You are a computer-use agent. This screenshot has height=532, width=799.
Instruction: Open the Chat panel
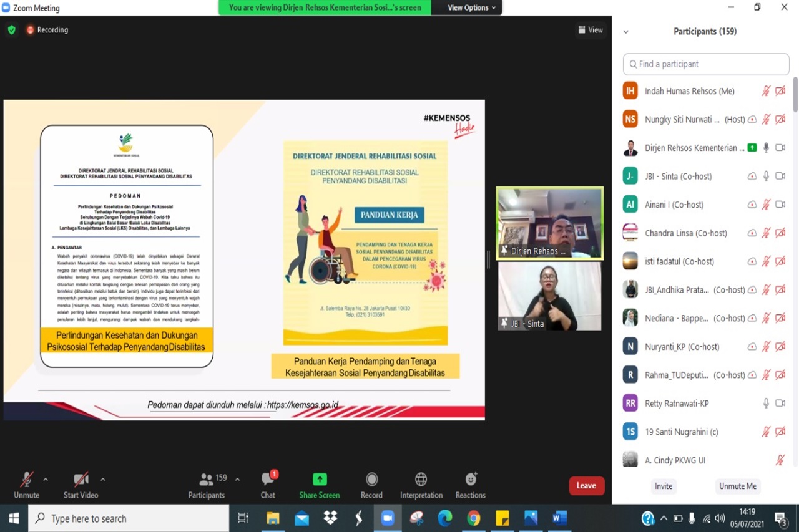[x=268, y=485]
